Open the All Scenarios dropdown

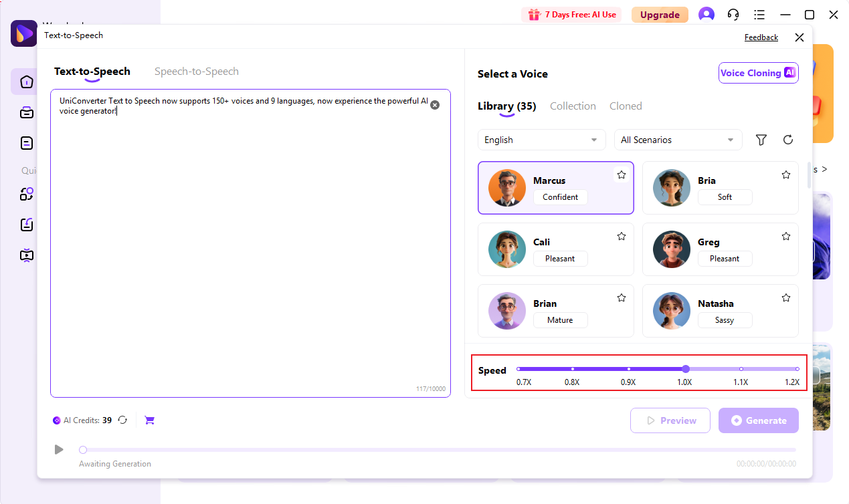[x=678, y=140]
